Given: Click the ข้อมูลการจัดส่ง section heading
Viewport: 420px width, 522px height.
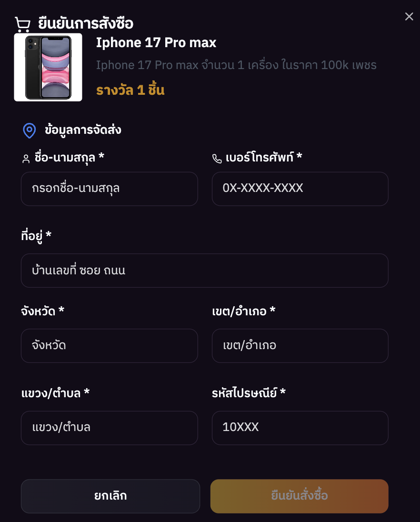Looking at the screenshot, I should [x=83, y=130].
